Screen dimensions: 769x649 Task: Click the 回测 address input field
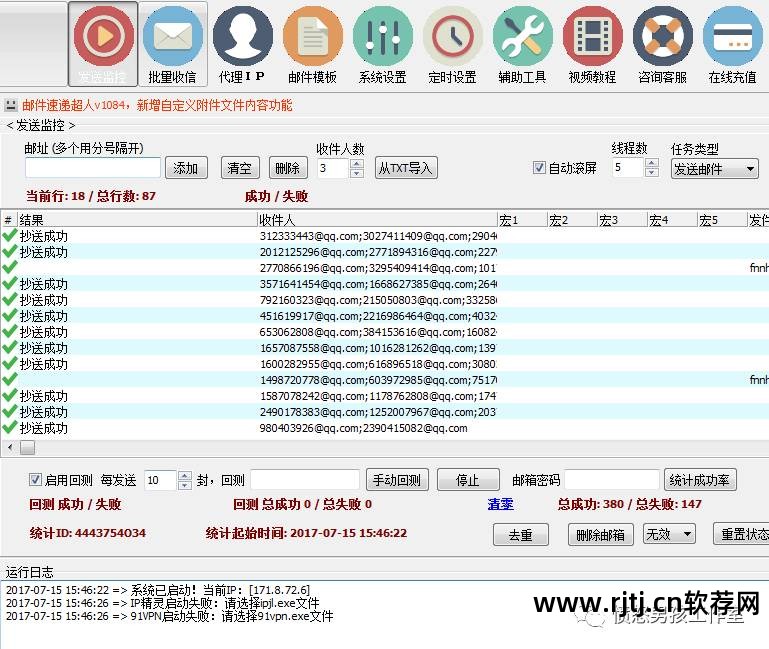(305, 480)
